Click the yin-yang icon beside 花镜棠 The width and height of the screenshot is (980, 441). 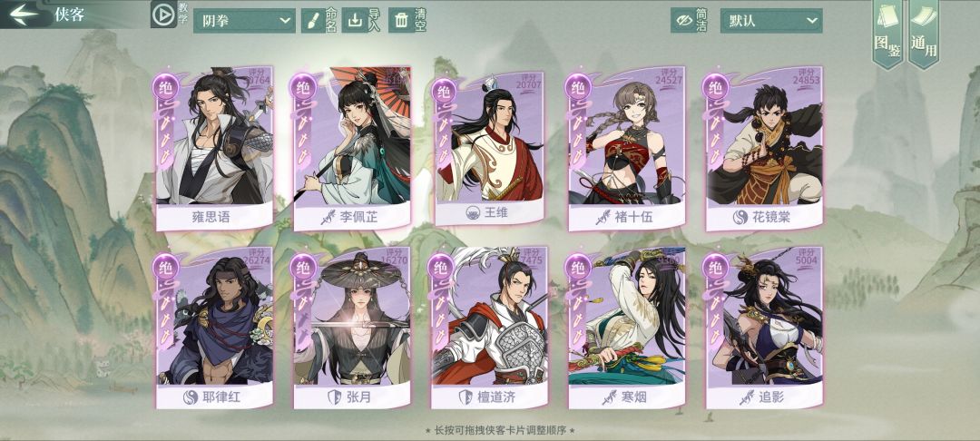pos(740,218)
